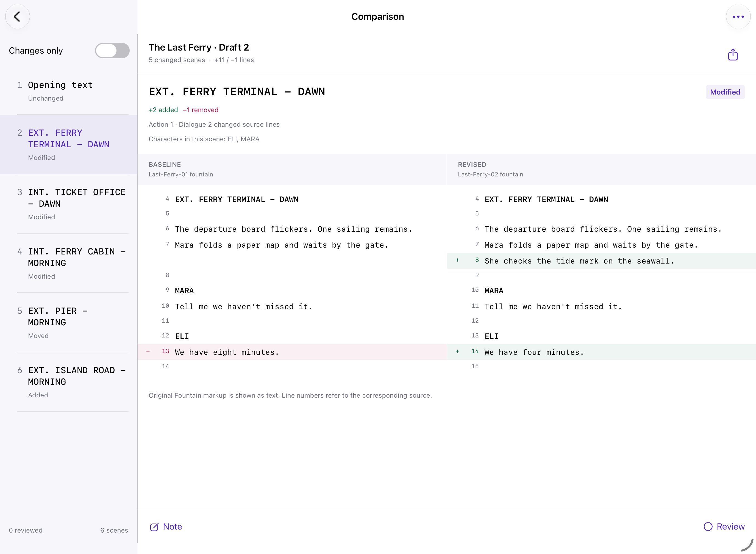Click the plus marker on revised line 8

coord(458,261)
